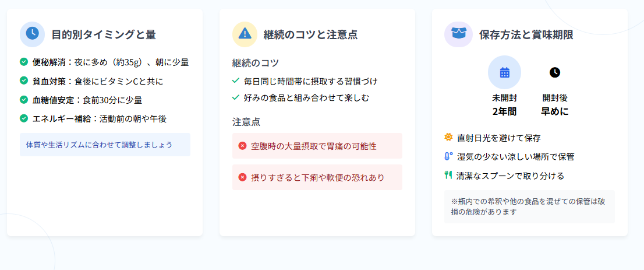The image size is (644, 270).
Task: Click the calendar icon above 未開封
Action: (504, 72)
